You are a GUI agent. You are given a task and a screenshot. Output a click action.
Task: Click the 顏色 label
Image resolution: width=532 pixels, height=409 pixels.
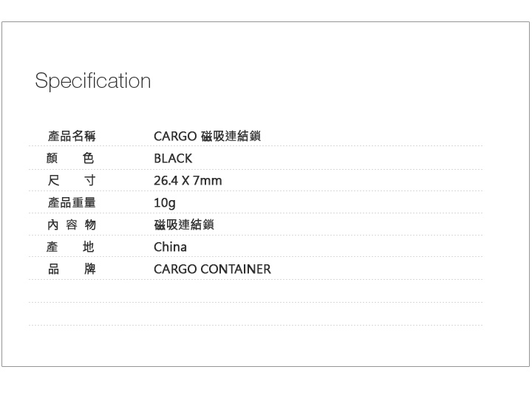tap(72, 158)
